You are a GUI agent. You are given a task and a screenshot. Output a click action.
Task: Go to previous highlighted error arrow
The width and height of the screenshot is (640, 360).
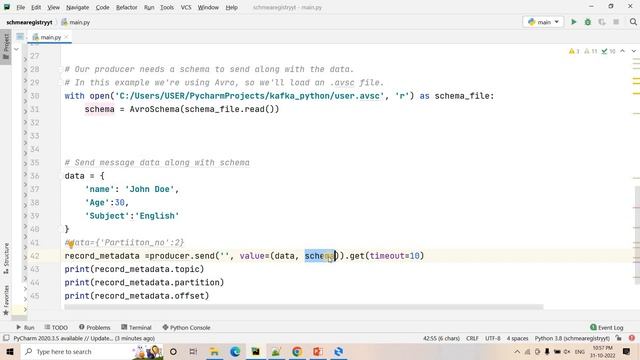click(622, 51)
